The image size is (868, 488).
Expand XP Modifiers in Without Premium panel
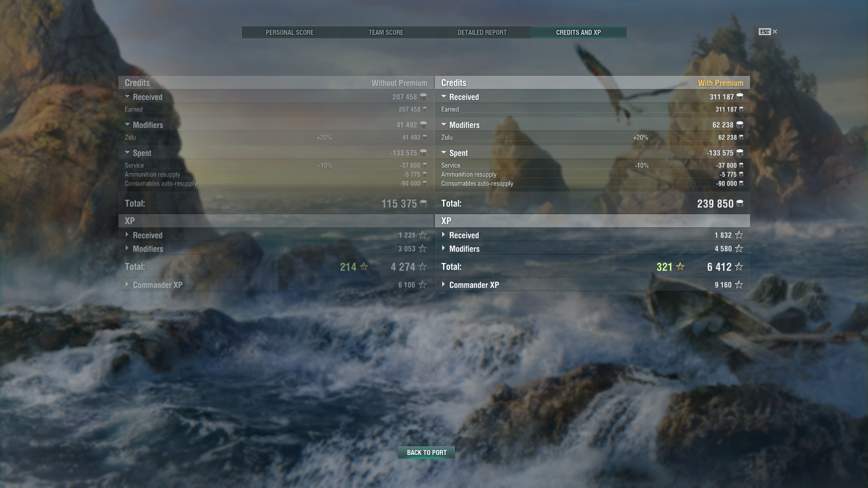point(127,249)
